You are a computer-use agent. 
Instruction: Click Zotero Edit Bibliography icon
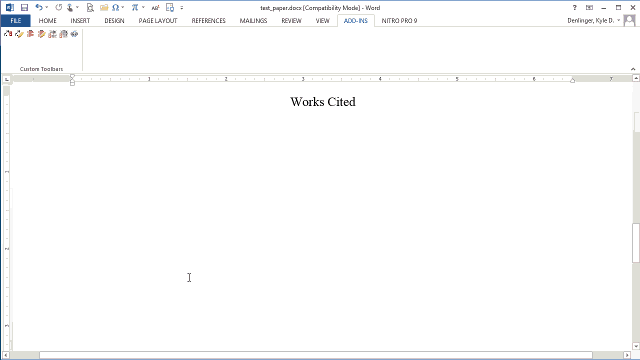(x=41, y=34)
